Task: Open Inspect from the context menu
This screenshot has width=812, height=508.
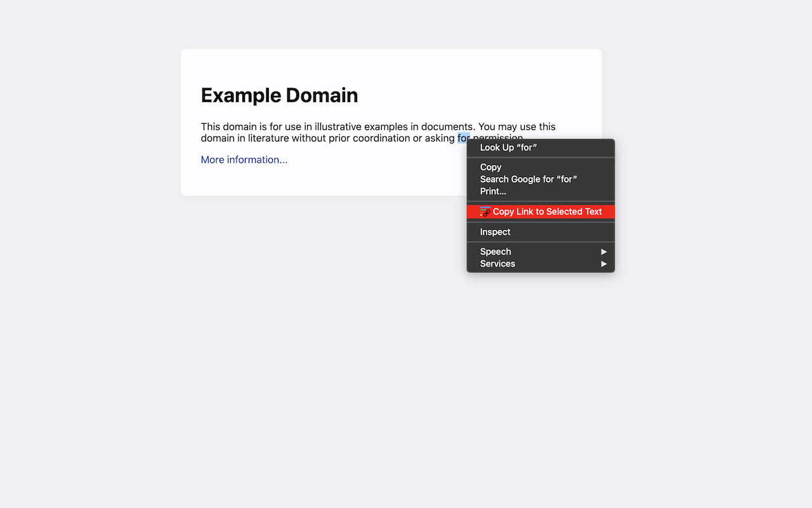Action: (495, 232)
